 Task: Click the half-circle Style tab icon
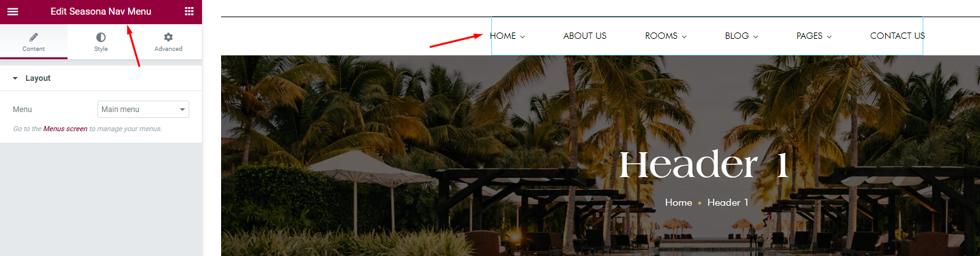coord(101,38)
